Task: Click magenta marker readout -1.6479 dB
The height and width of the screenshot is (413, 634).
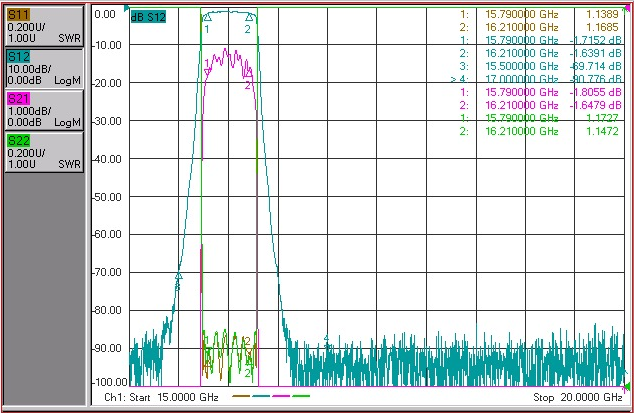Action: tap(596, 105)
